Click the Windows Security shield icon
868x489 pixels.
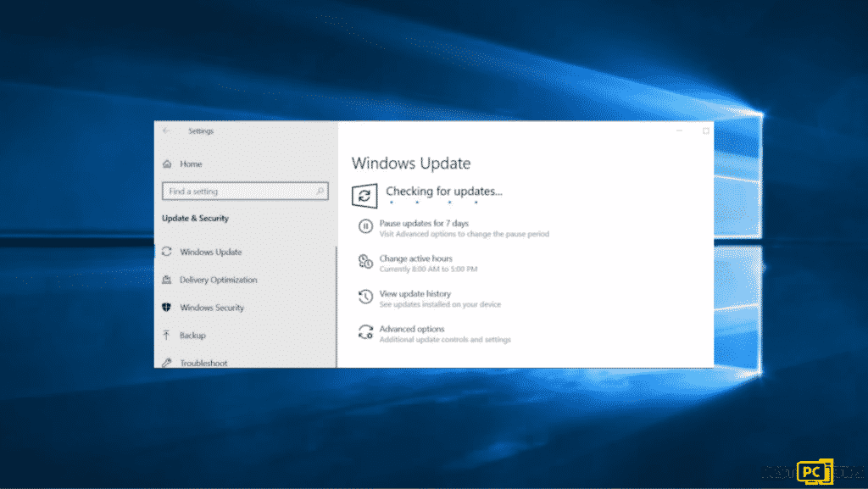click(167, 308)
